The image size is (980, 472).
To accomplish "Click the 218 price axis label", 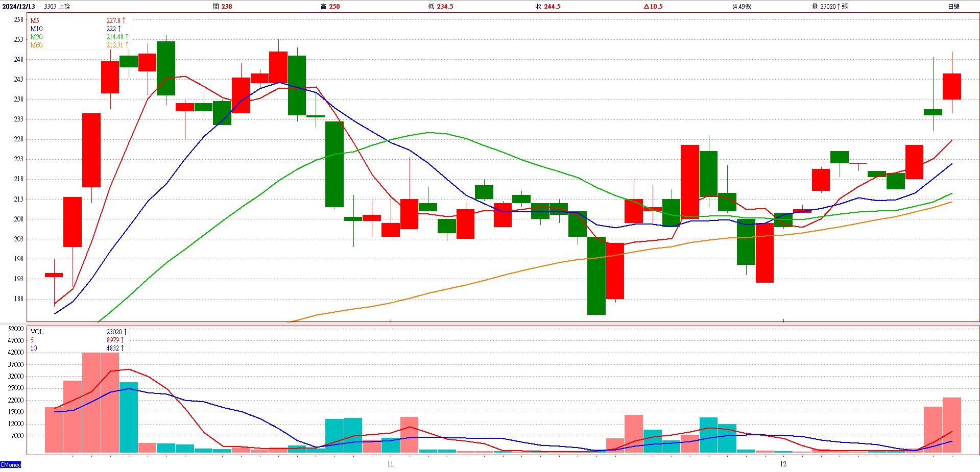I will (x=18, y=179).
